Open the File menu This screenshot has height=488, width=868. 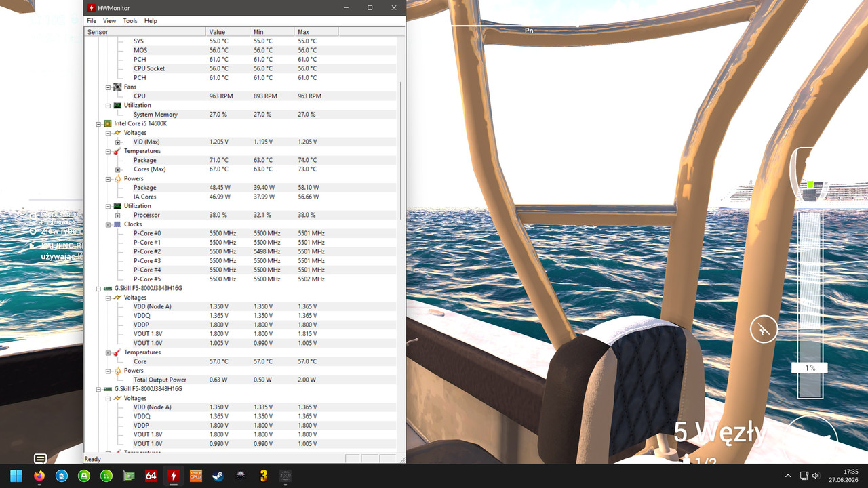pyautogui.click(x=92, y=21)
